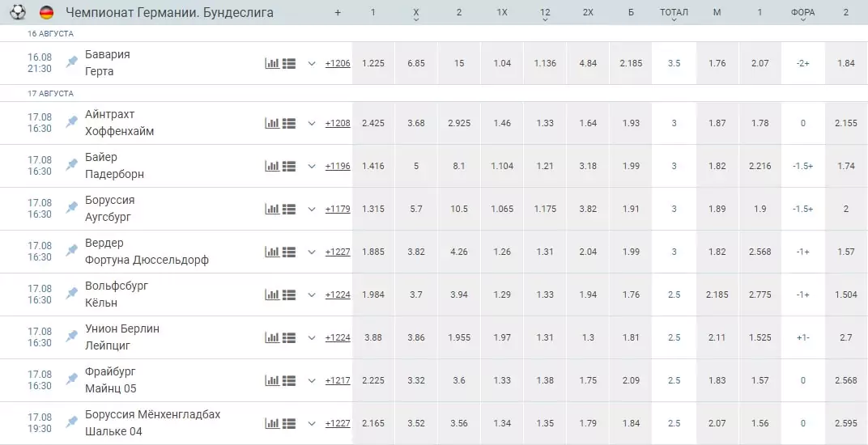Expand the Унион Берлин – Лейпциг row chevron
This screenshot has height=445, width=868.
[x=312, y=337]
